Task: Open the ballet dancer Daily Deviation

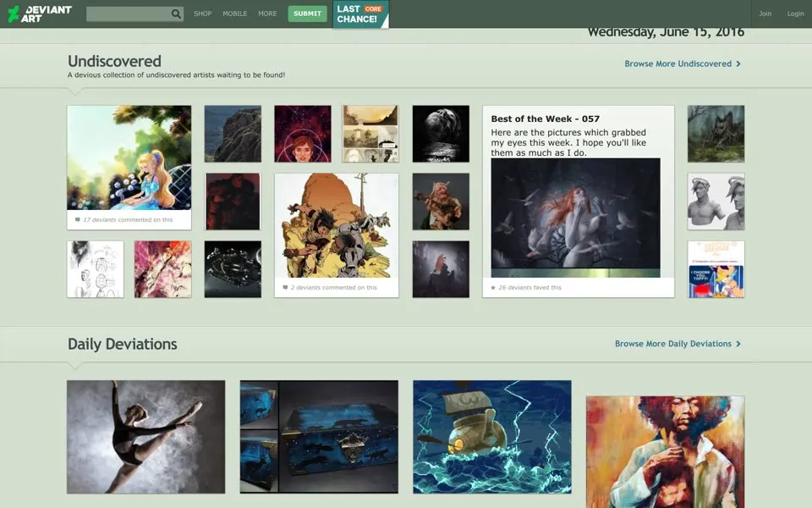Action: [x=146, y=437]
